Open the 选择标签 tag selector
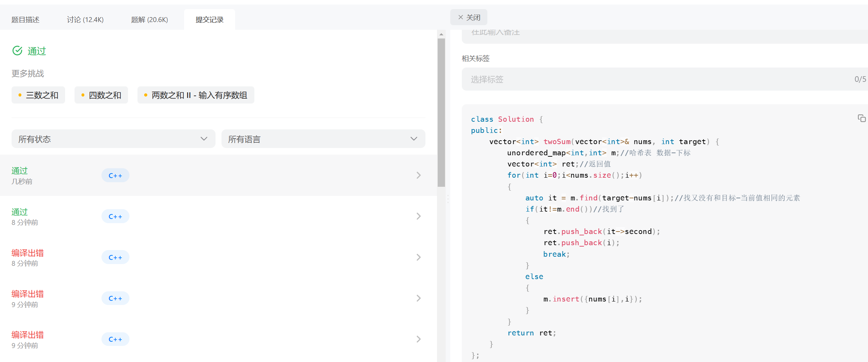Viewport: 868px width, 362px height. tap(665, 79)
